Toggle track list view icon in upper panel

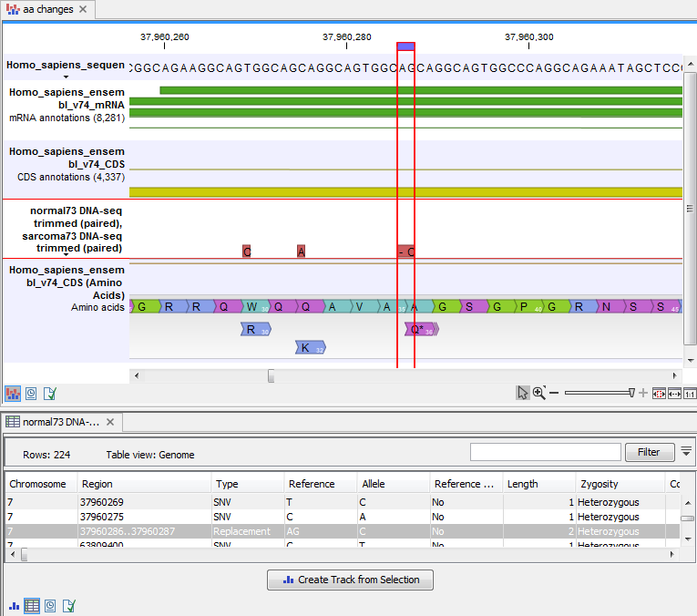(13, 393)
